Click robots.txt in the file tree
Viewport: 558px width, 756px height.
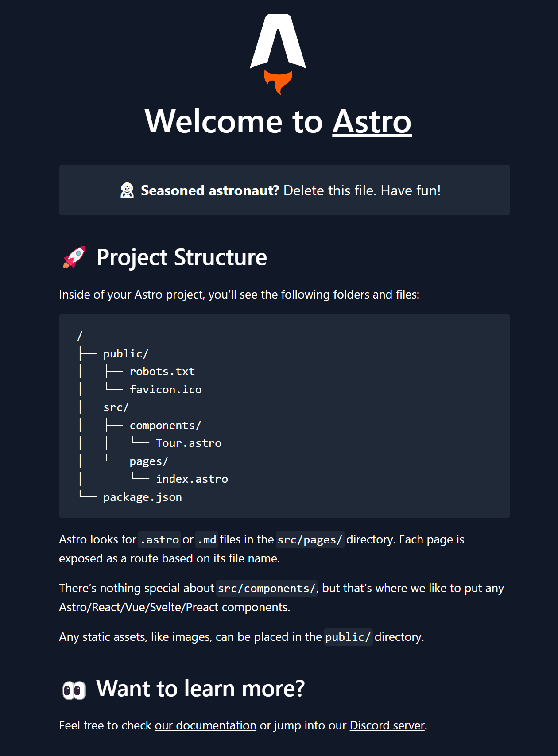tap(162, 371)
